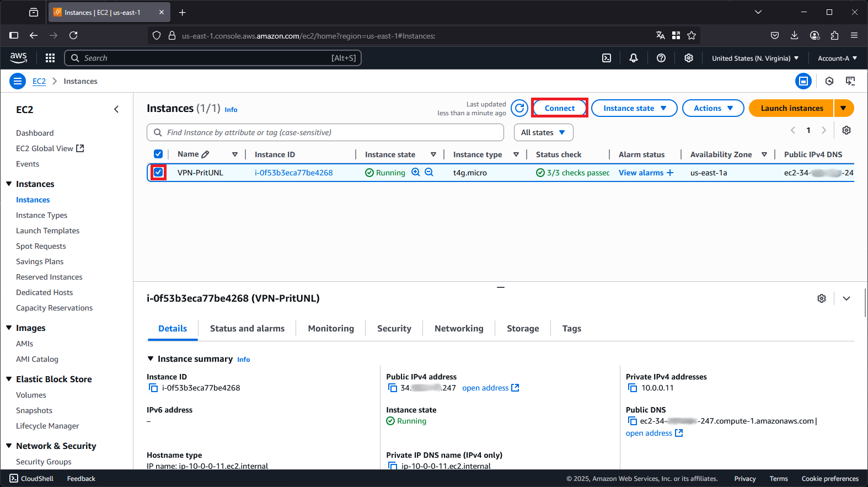Open browser downloads icon

[795, 35]
